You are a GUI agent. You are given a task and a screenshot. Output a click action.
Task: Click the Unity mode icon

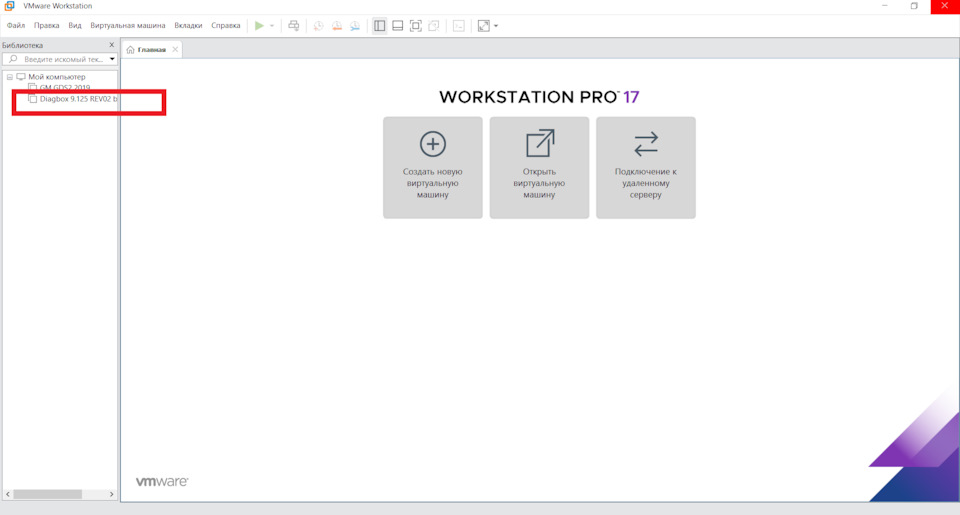point(434,26)
